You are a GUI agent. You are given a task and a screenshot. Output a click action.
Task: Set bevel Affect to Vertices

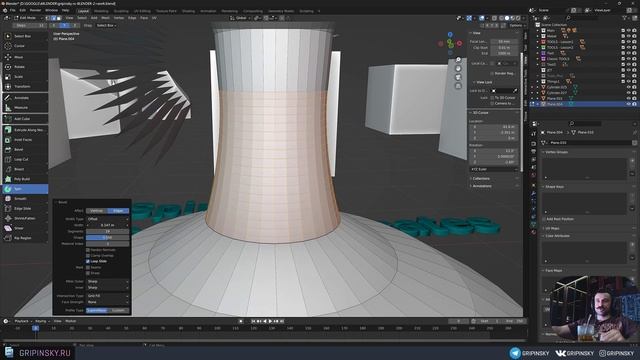97,211
